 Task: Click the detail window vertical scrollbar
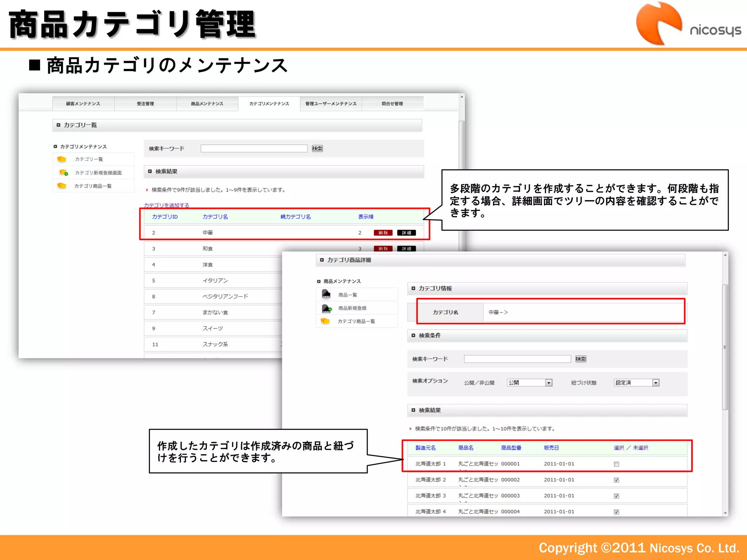pos(725,347)
